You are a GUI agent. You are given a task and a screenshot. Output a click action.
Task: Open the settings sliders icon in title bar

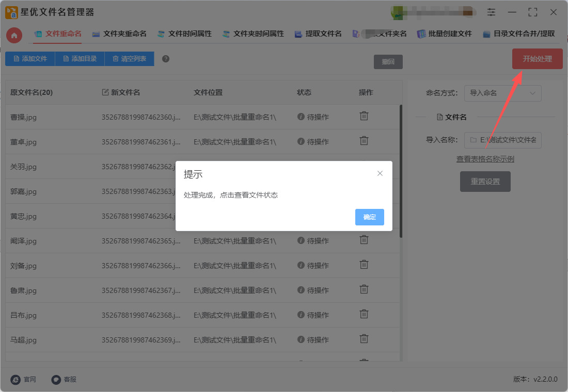491,12
